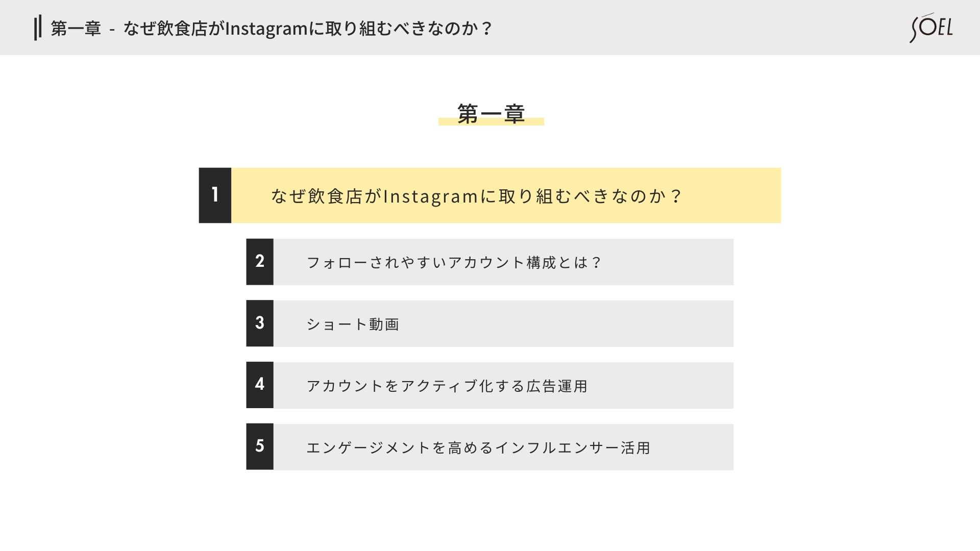Click the number 4 badge
This screenshot has height=551, width=980.
click(x=260, y=385)
